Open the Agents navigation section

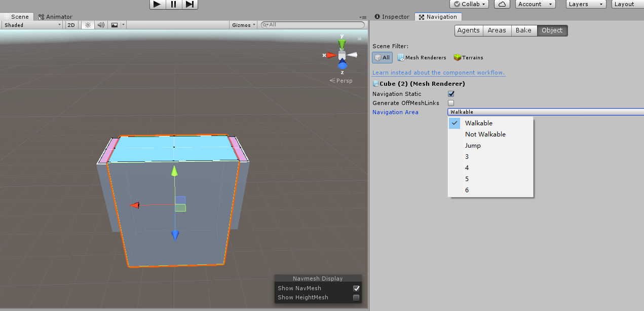coord(468,30)
